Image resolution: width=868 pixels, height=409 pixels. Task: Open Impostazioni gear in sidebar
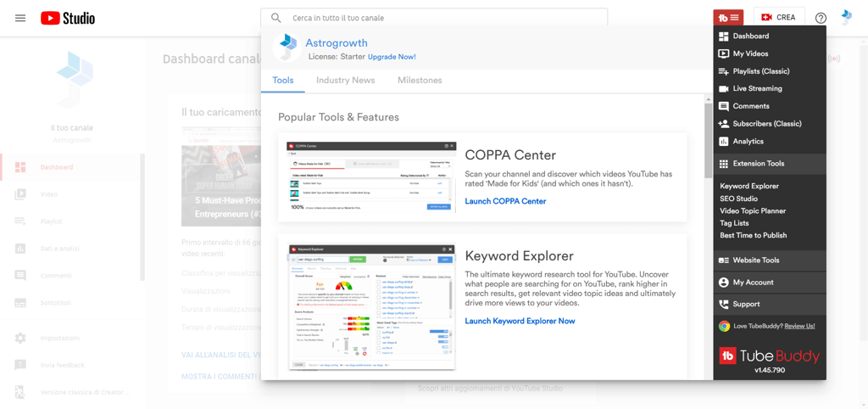pos(20,338)
